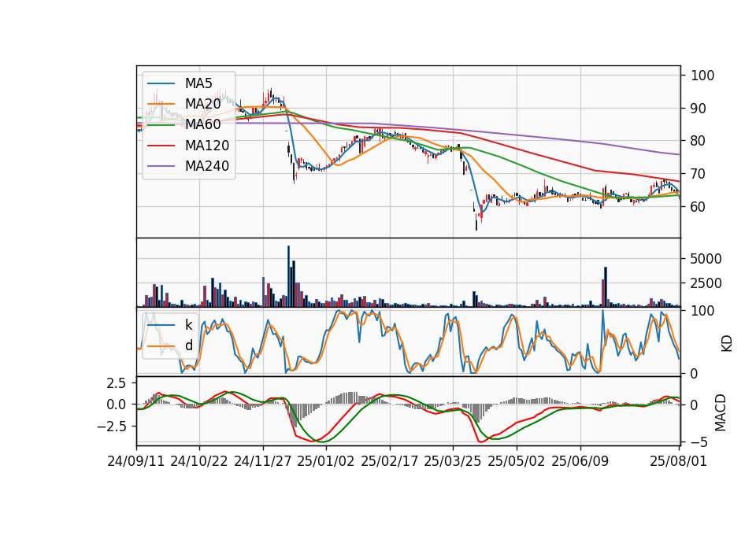Image resolution: width=756 pixels, height=543 pixels.
Task: Click the 24/11/27 date tick label
Action: (x=263, y=461)
